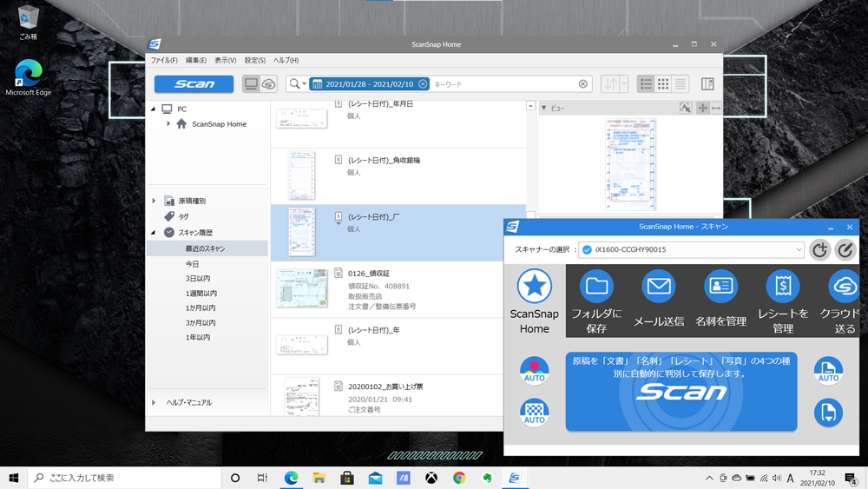
Task: Click the 0126_領収証 document thumbnail
Action: (x=302, y=289)
